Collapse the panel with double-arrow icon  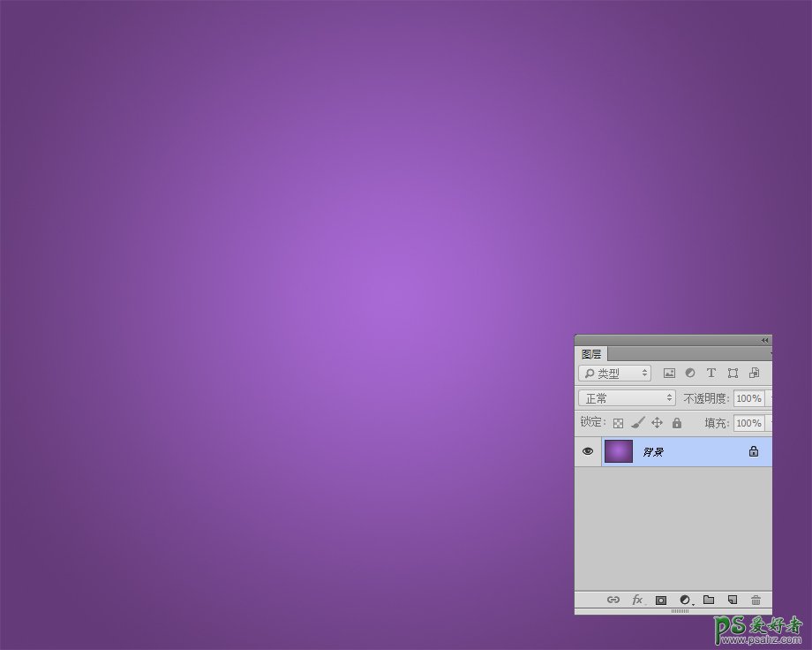tap(765, 340)
